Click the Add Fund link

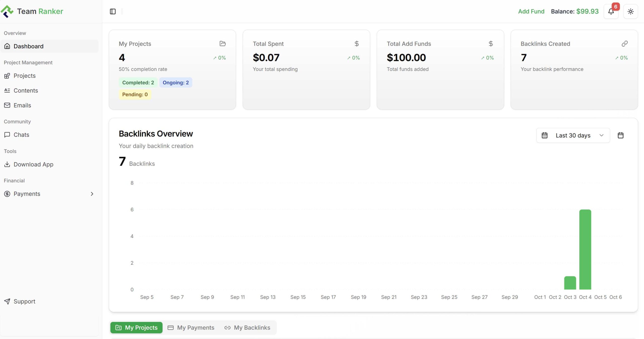point(531,12)
